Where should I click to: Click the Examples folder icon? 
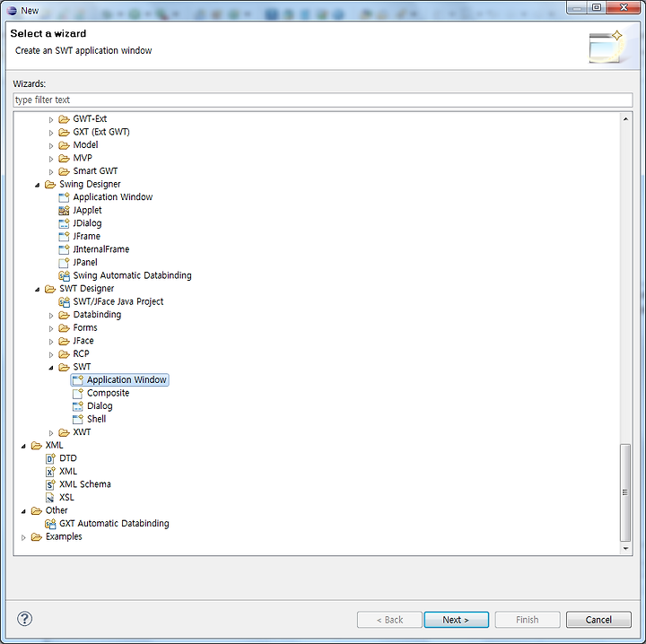37,537
